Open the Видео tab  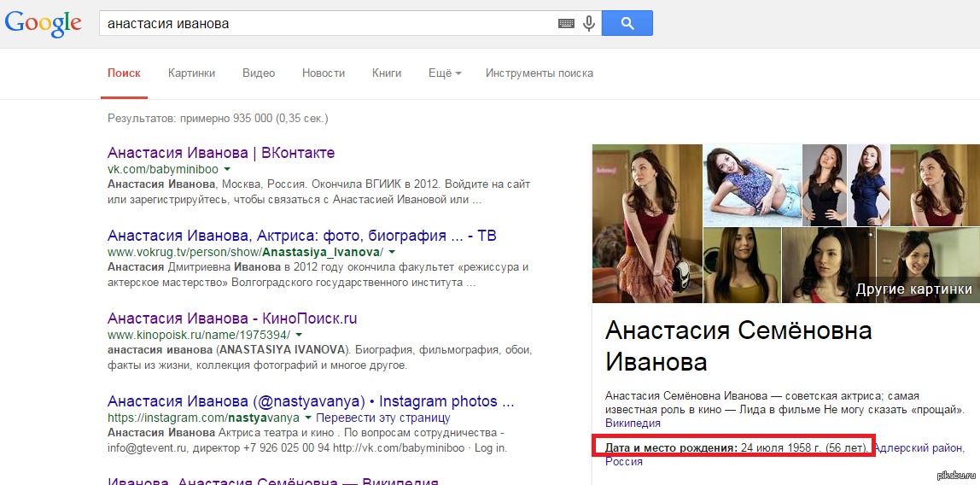[258, 73]
